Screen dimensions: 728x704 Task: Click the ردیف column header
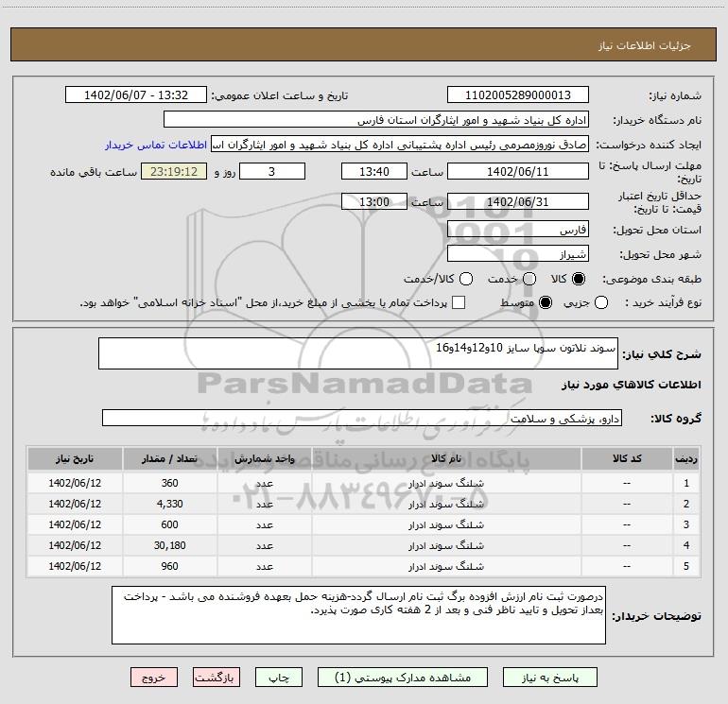[686, 458]
